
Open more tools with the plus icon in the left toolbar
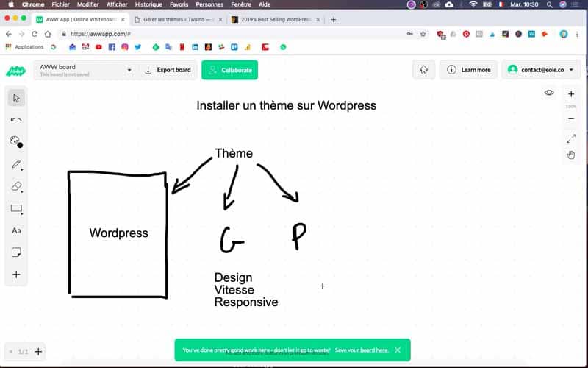[x=16, y=275]
